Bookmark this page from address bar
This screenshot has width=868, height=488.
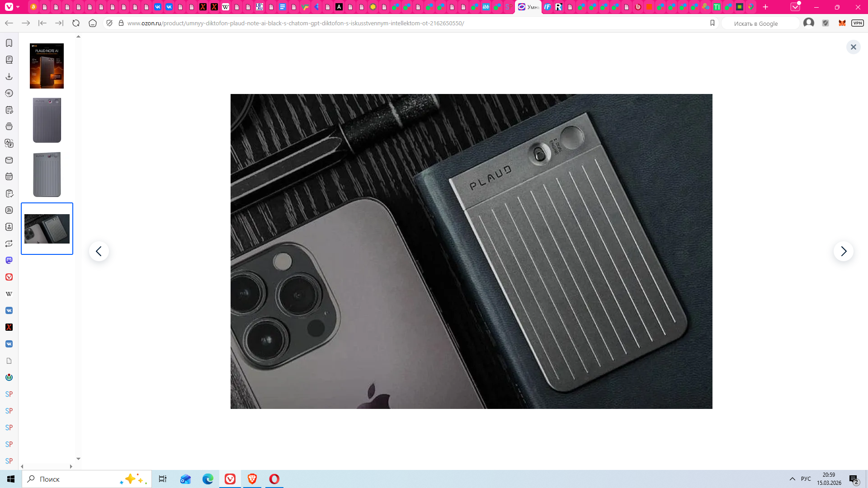(x=712, y=23)
